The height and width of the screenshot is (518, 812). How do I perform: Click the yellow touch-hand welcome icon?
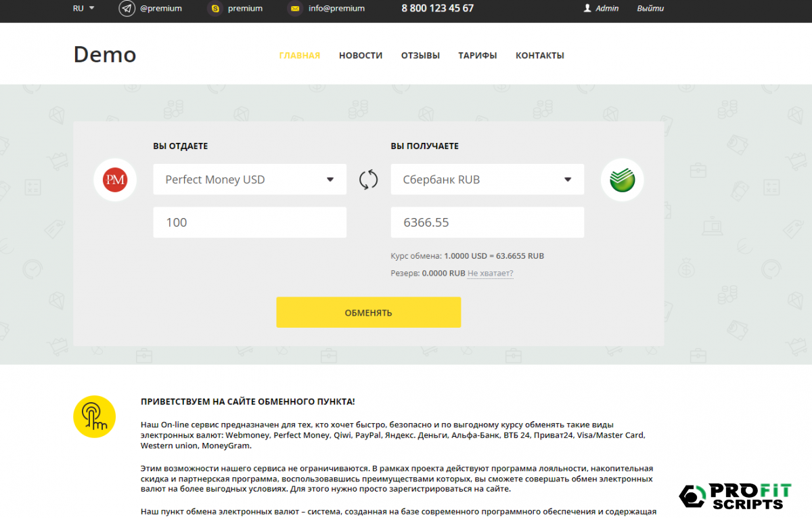[94, 416]
